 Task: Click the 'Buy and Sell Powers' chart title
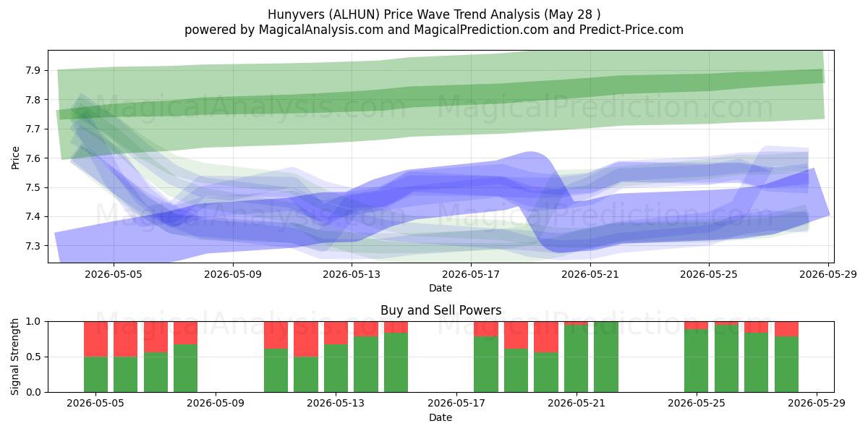point(441,310)
